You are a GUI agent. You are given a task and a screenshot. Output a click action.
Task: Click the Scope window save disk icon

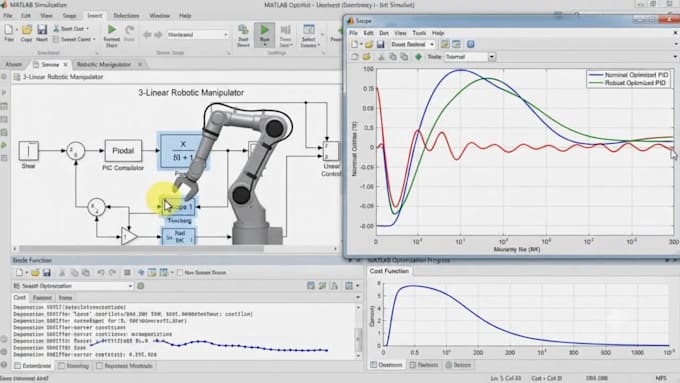point(380,44)
